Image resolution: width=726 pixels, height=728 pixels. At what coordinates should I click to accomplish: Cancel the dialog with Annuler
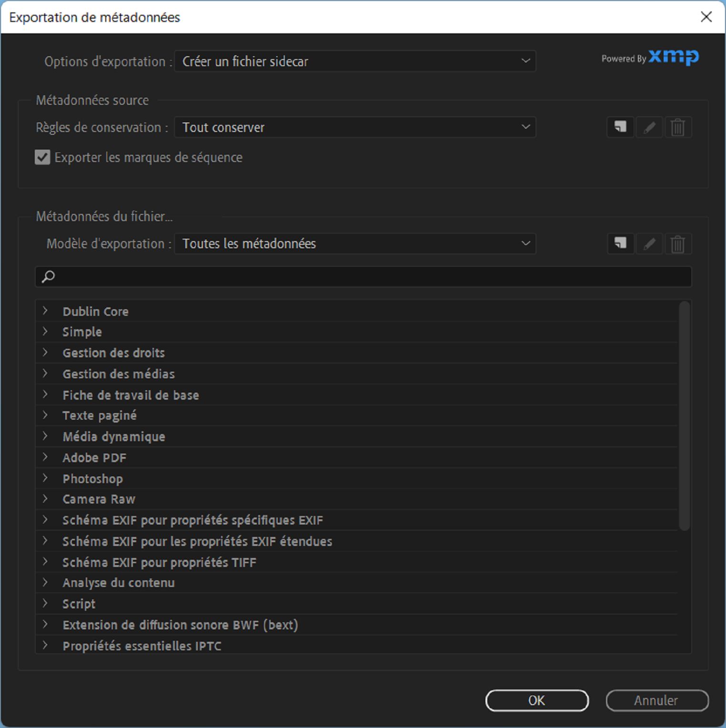coord(656,701)
